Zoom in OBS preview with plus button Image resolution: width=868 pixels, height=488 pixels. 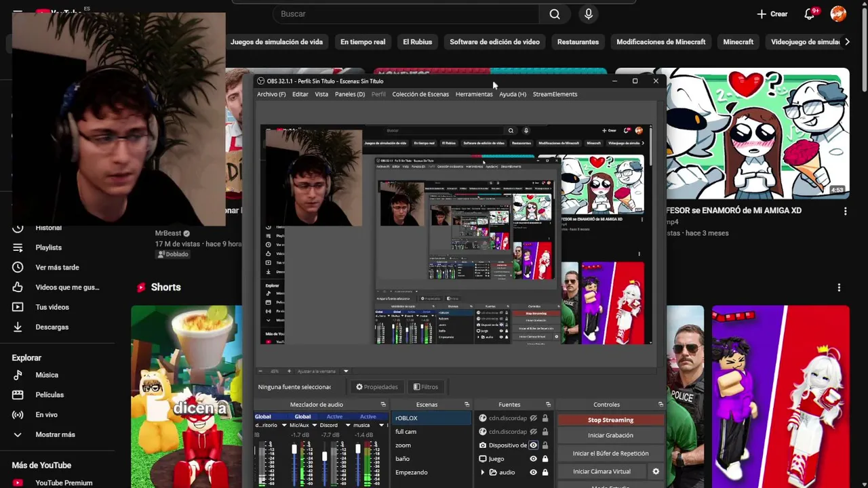[289, 371]
